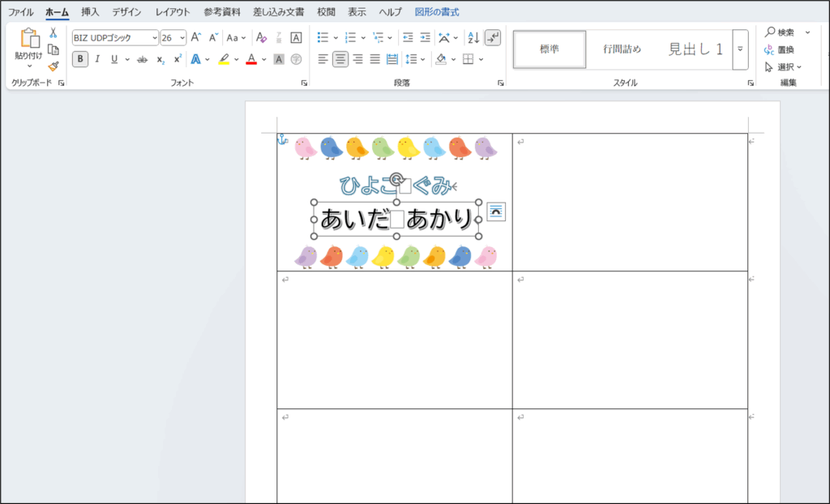Open the font dialog launcher in フォント group
Viewport: 830px width, 504px height.
[x=304, y=83]
